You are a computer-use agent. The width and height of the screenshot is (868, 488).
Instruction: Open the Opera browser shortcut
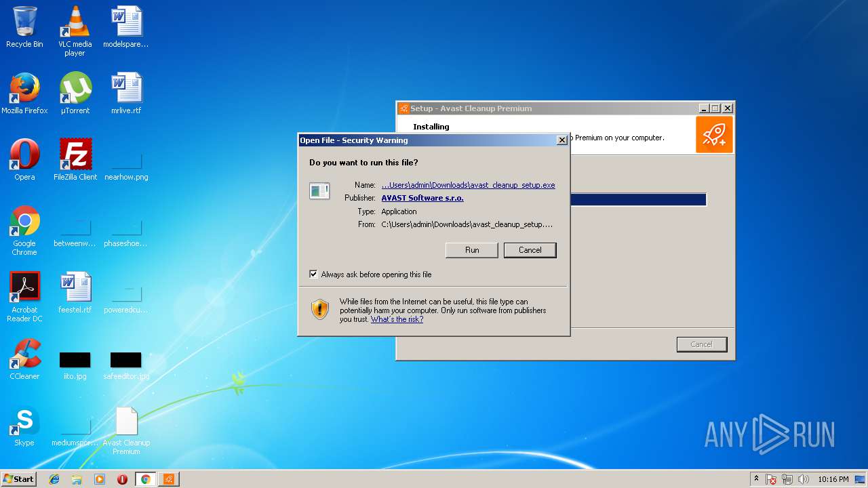click(x=24, y=160)
